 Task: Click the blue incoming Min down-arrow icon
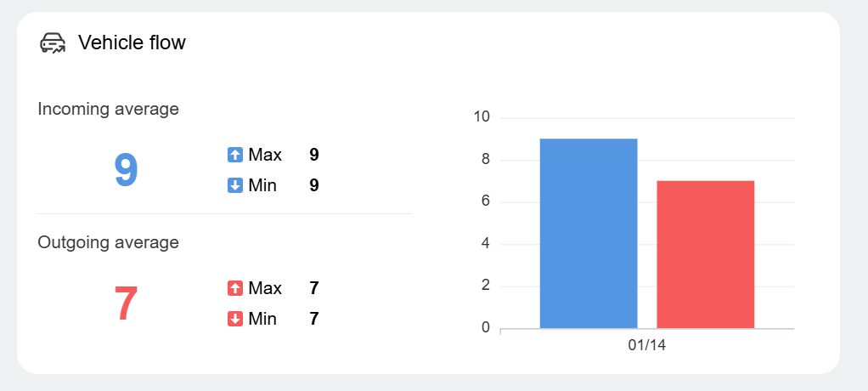[235, 185]
